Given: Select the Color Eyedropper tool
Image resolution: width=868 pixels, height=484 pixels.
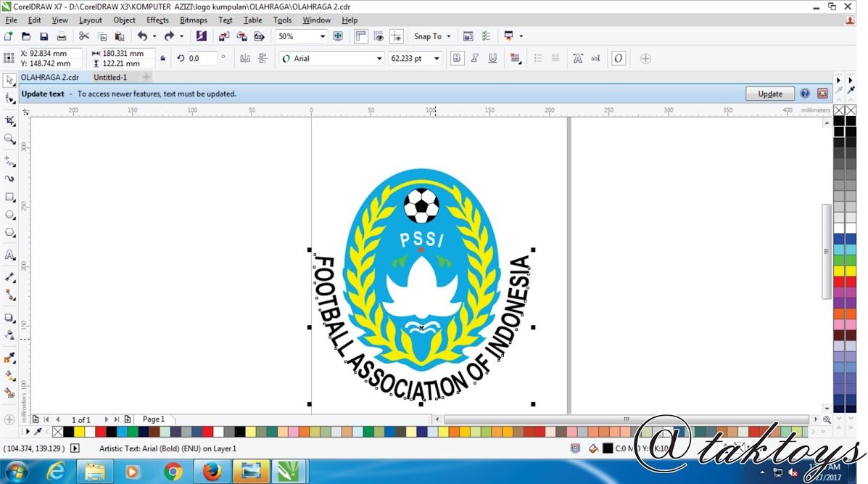Looking at the screenshot, I should pos(9,358).
